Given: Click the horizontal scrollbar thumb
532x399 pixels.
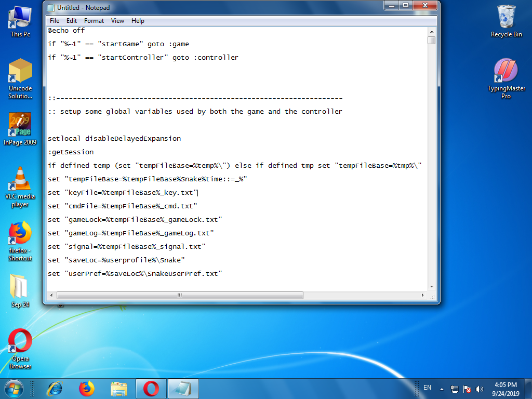Looking at the screenshot, I should [x=180, y=295].
